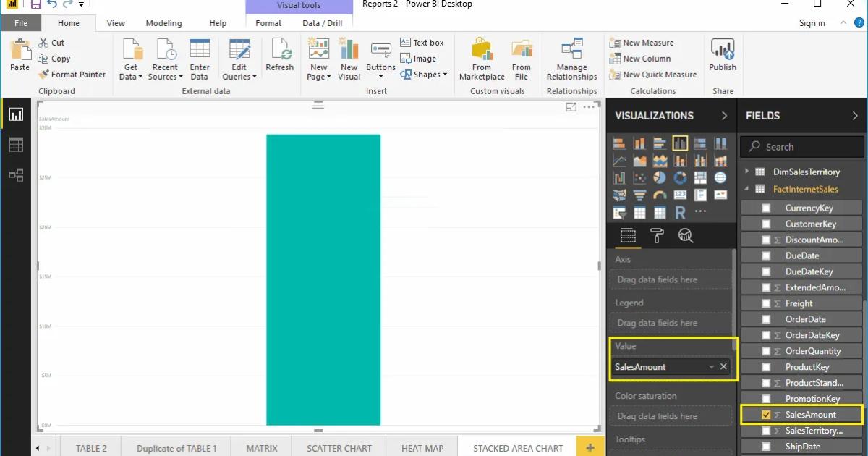Image resolution: width=868 pixels, height=456 pixels.
Task: Collapse the FactInternetSales table
Action: (x=746, y=189)
